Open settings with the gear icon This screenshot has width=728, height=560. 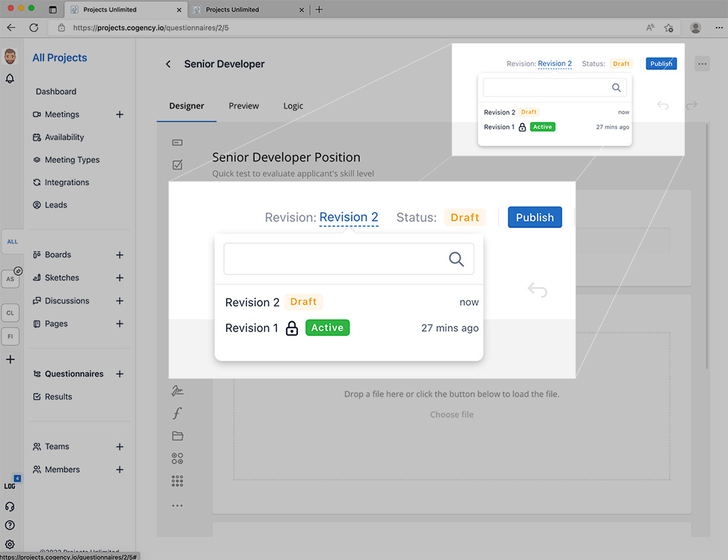point(10,544)
